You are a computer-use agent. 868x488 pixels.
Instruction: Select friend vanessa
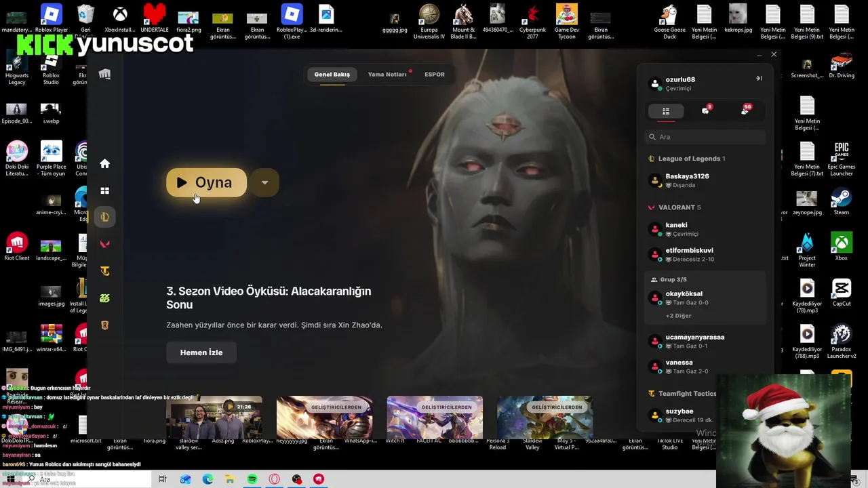(x=705, y=367)
